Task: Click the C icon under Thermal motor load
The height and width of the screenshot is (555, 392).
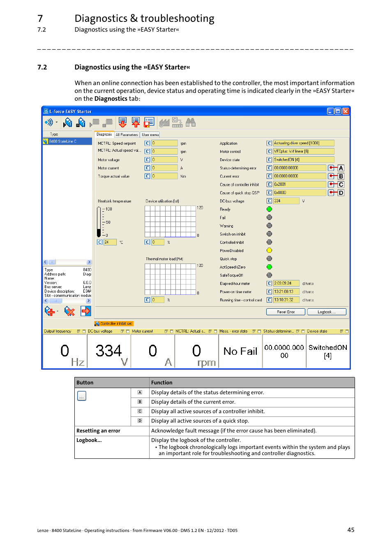Action: 147,300
